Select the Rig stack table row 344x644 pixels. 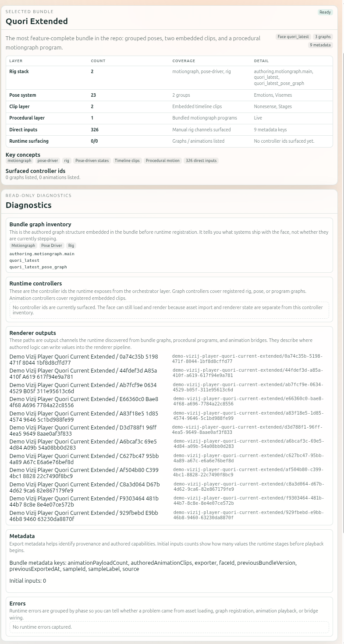169,77
